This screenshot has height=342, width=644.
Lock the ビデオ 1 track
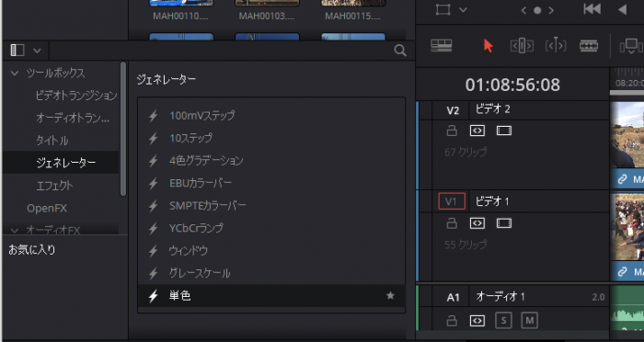(452, 223)
